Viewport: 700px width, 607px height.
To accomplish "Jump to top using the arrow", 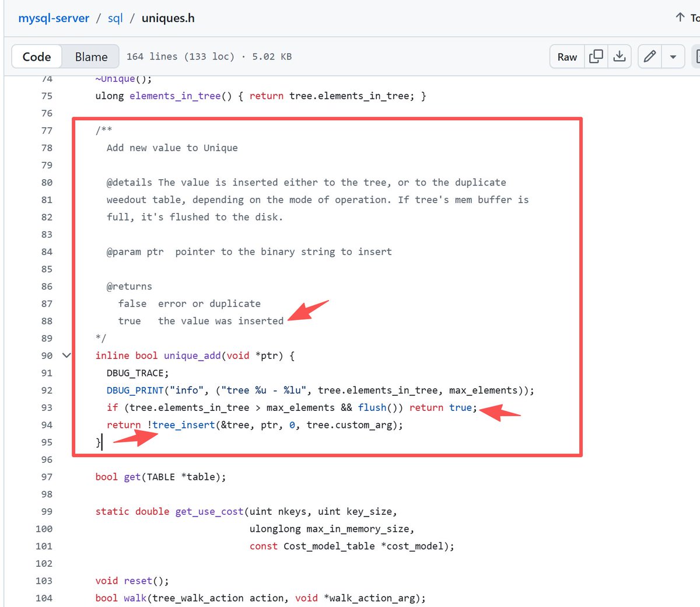I will (x=680, y=18).
